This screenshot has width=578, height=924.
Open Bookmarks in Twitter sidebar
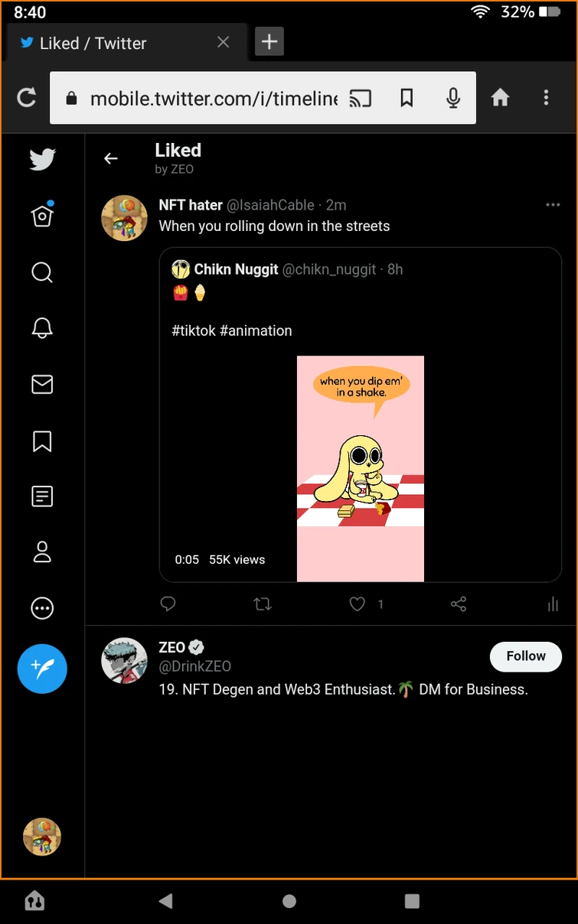click(42, 441)
